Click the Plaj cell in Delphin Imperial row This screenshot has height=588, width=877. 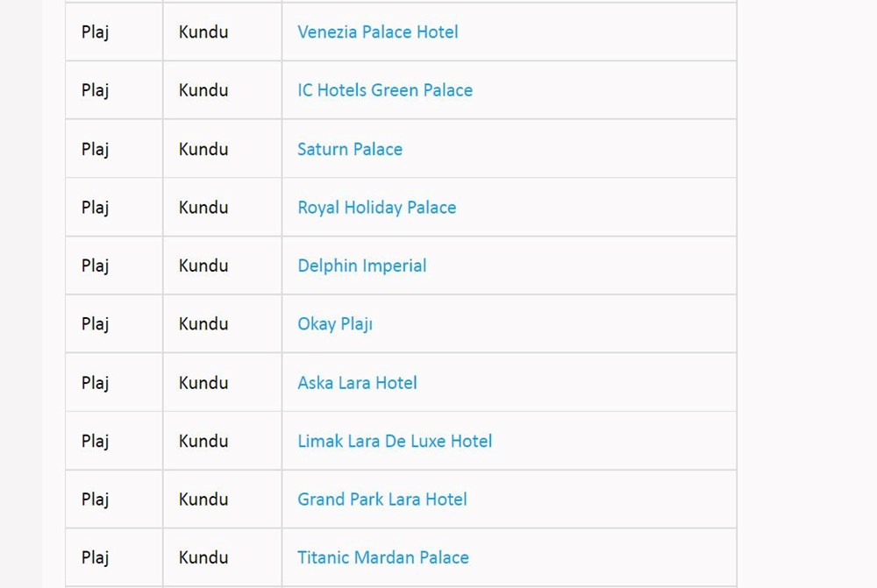tap(95, 266)
